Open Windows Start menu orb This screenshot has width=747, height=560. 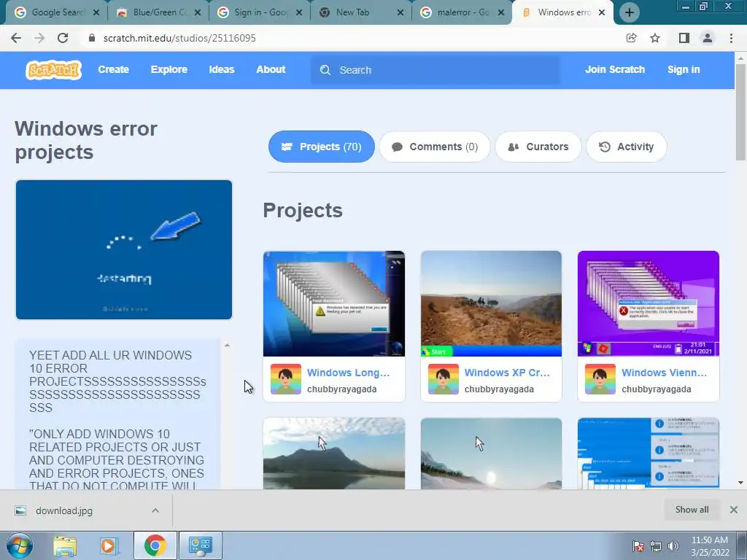click(20, 545)
